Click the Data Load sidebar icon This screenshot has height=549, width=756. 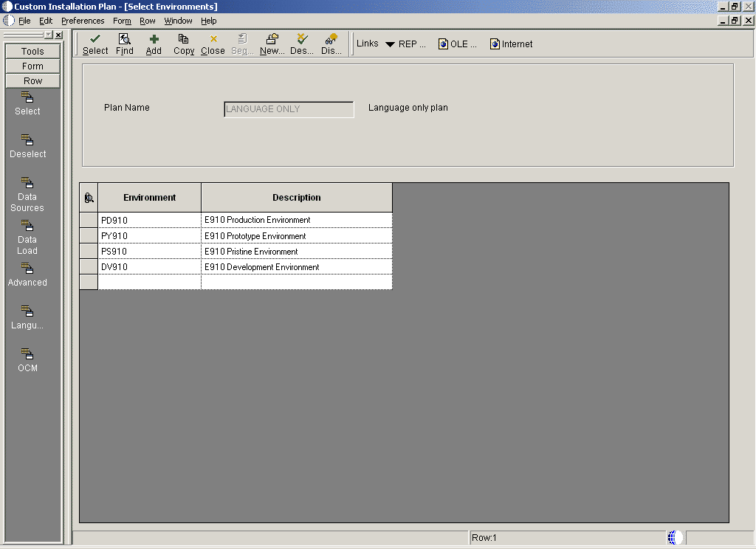(27, 226)
